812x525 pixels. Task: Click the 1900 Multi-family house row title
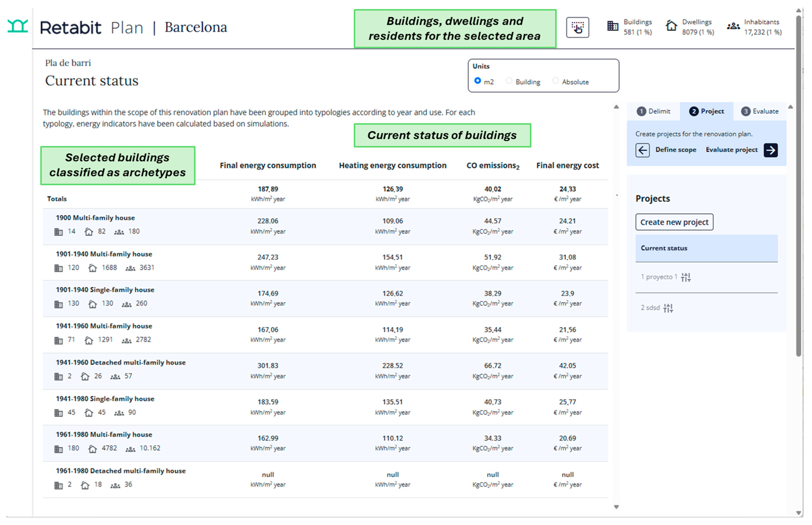click(x=95, y=218)
